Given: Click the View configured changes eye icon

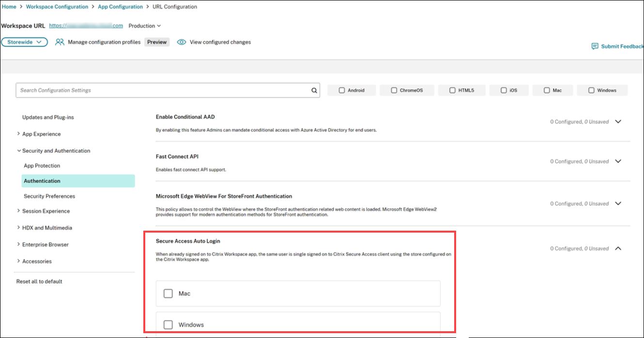Looking at the screenshot, I should tap(182, 42).
